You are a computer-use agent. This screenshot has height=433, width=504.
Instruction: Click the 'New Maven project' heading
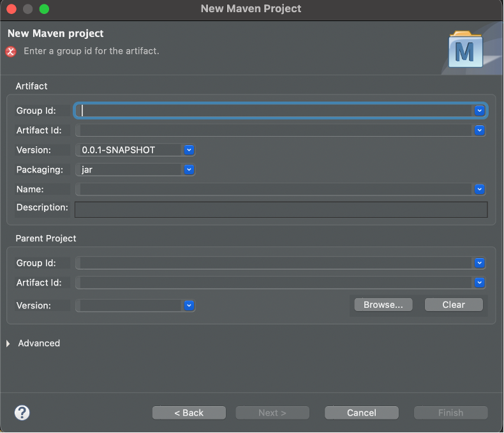[x=56, y=33]
